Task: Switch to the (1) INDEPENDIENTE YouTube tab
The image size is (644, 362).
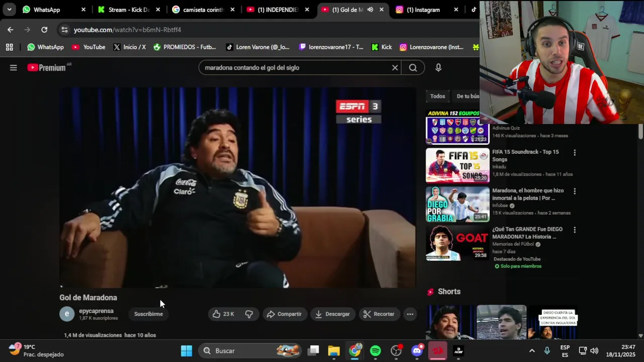Action: (278, 10)
